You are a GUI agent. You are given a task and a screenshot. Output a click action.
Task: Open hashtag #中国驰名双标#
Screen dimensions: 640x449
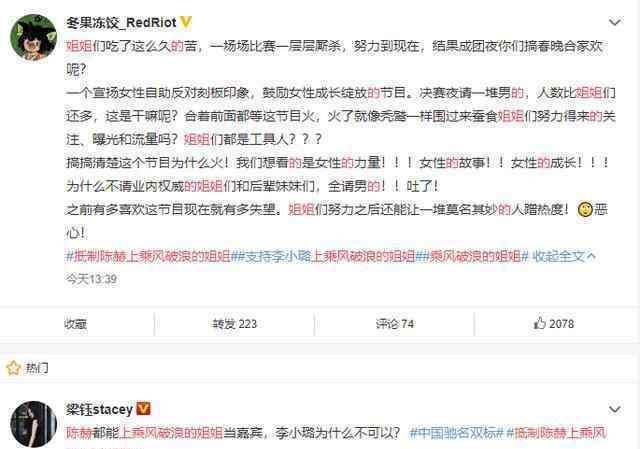tap(457, 433)
